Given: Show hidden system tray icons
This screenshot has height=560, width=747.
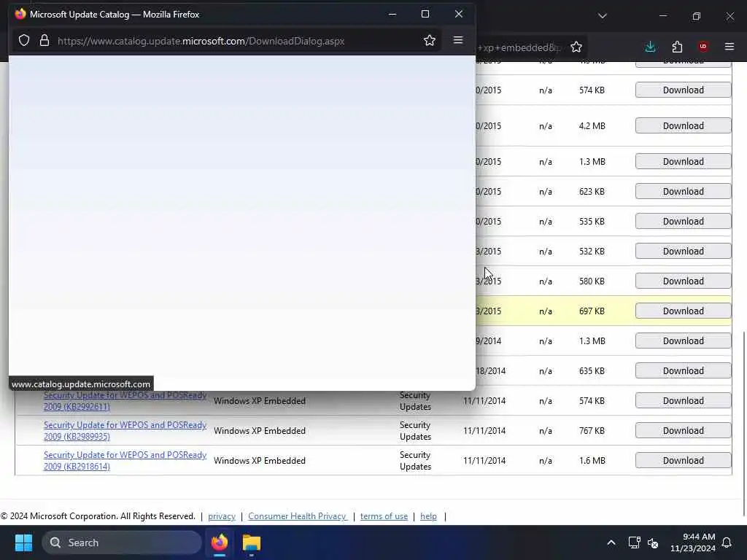Looking at the screenshot, I should click(611, 542).
